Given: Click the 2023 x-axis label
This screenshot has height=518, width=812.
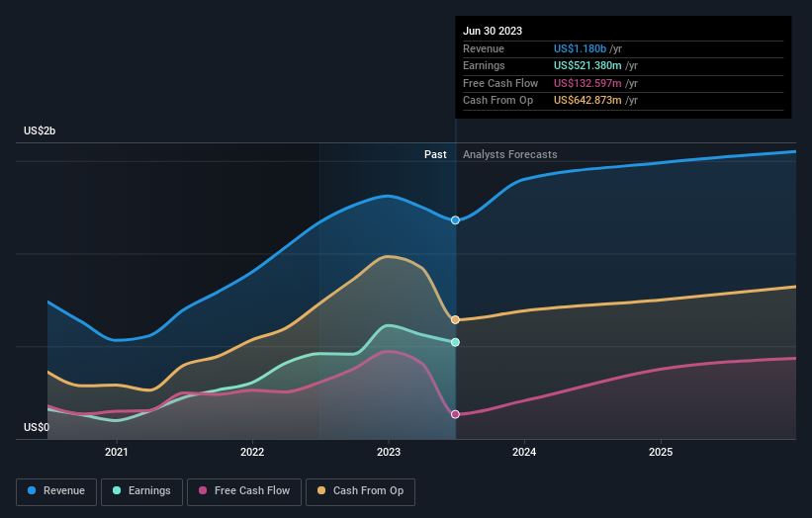Looking at the screenshot, I should click(389, 452).
